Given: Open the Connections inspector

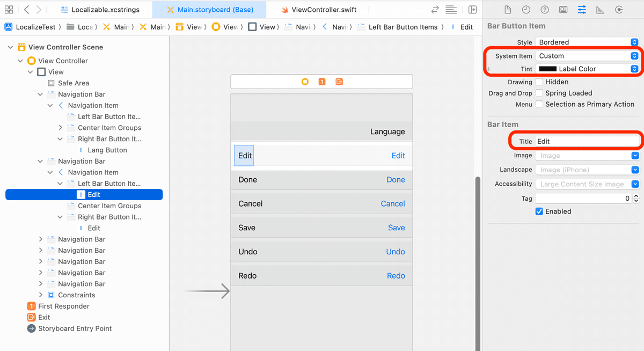Looking at the screenshot, I should (619, 10).
